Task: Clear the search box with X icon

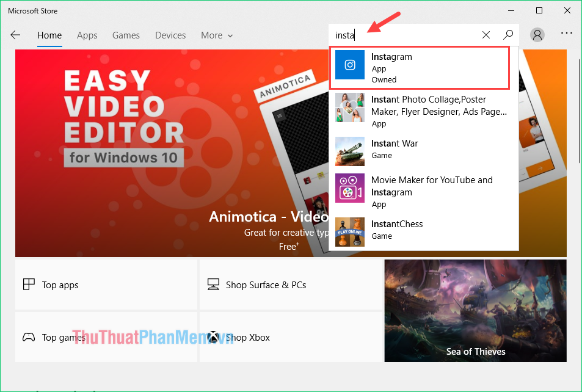Action: 486,35
